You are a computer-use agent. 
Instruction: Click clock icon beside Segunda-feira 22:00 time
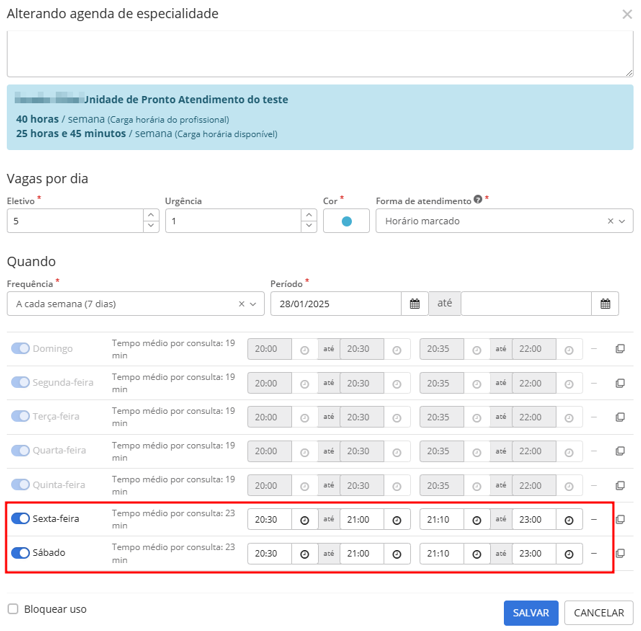coord(569,384)
